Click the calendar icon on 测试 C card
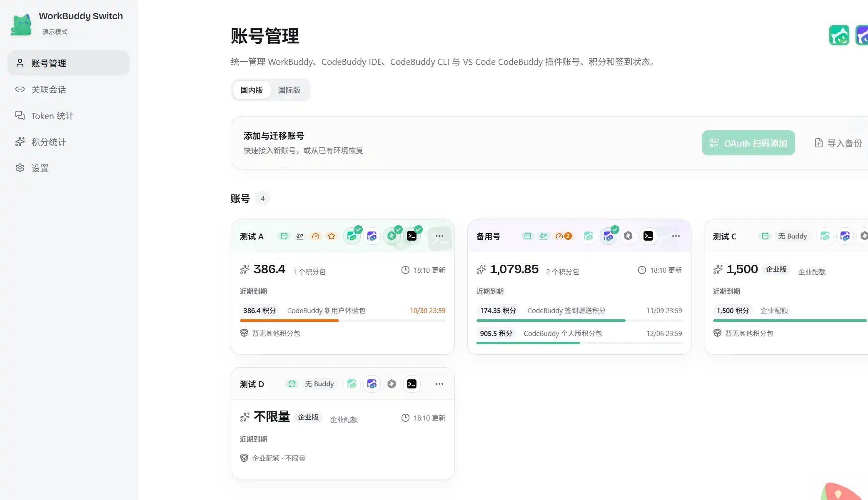 click(765, 236)
